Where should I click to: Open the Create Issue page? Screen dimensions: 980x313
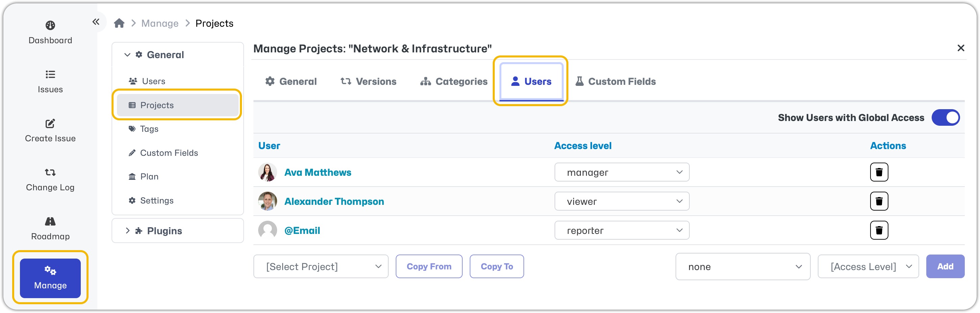click(x=50, y=131)
